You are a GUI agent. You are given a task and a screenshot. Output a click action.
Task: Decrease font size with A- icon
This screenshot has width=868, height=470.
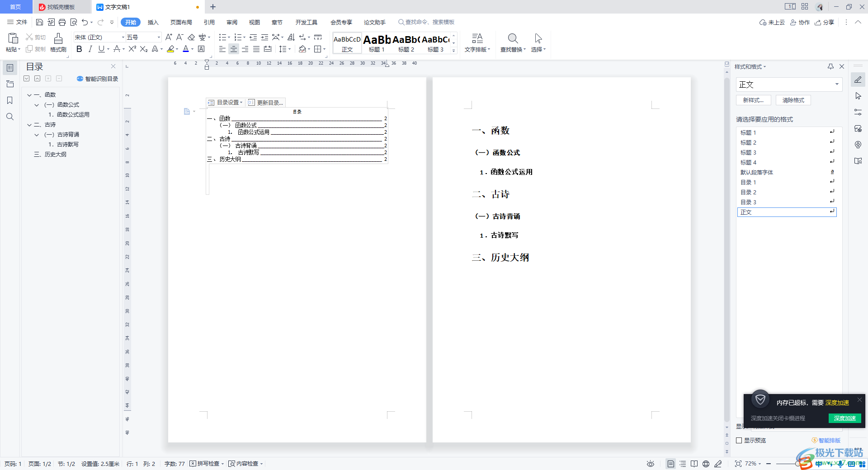tap(179, 37)
